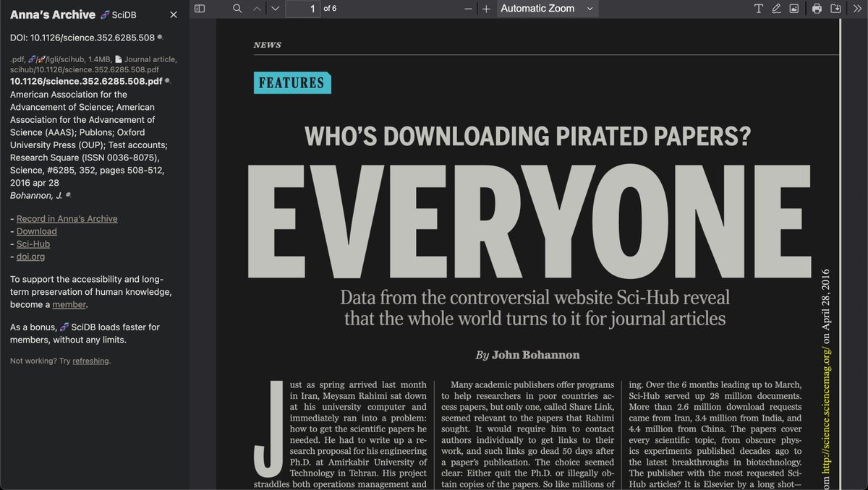Click the search icon after the pdf filename
868x490 pixels.
point(168,81)
